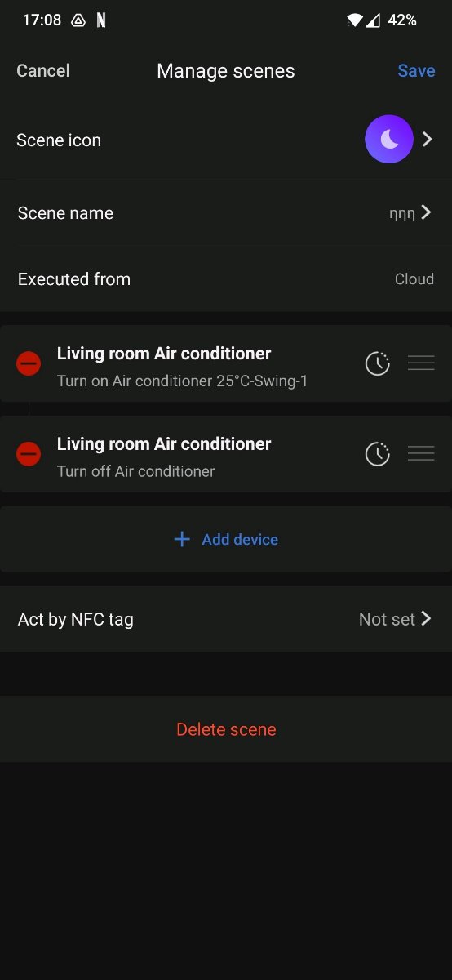Remove the Turn off Air conditioner action
The image size is (452, 980).
(29, 453)
